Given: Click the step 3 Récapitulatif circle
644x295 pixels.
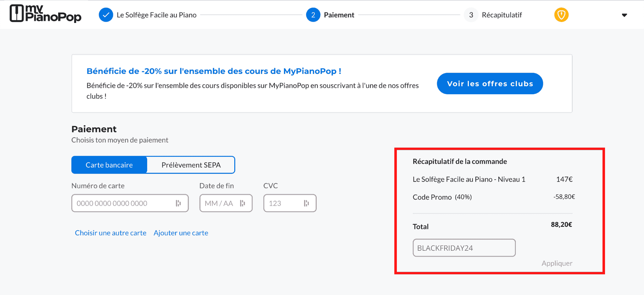Looking at the screenshot, I should (x=471, y=15).
